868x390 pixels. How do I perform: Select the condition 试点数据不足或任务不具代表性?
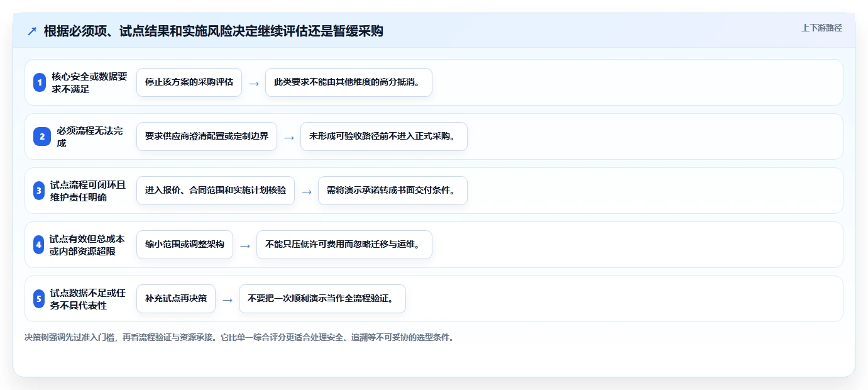(89, 299)
